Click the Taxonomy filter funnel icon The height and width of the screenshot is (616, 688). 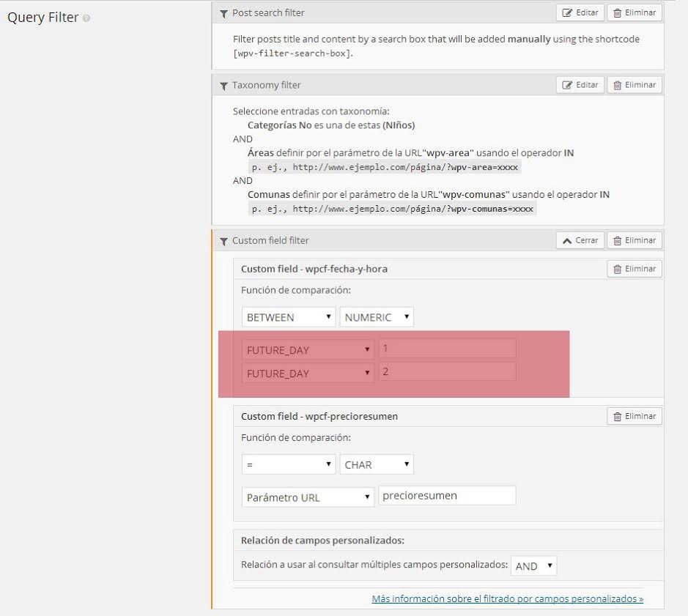pyautogui.click(x=223, y=86)
